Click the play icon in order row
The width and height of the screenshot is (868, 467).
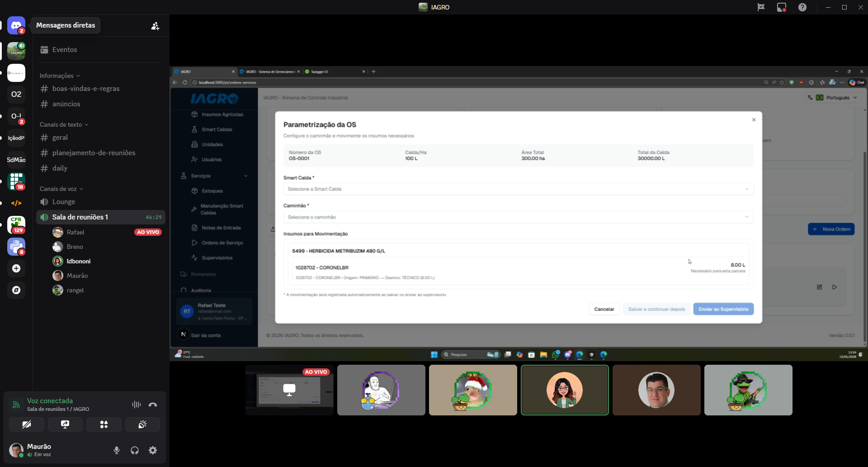(835, 287)
